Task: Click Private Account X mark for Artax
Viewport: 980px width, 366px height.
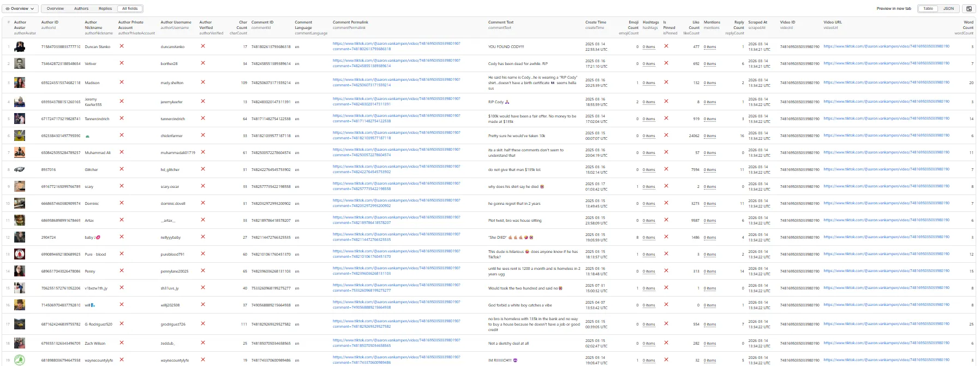Action: click(122, 220)
